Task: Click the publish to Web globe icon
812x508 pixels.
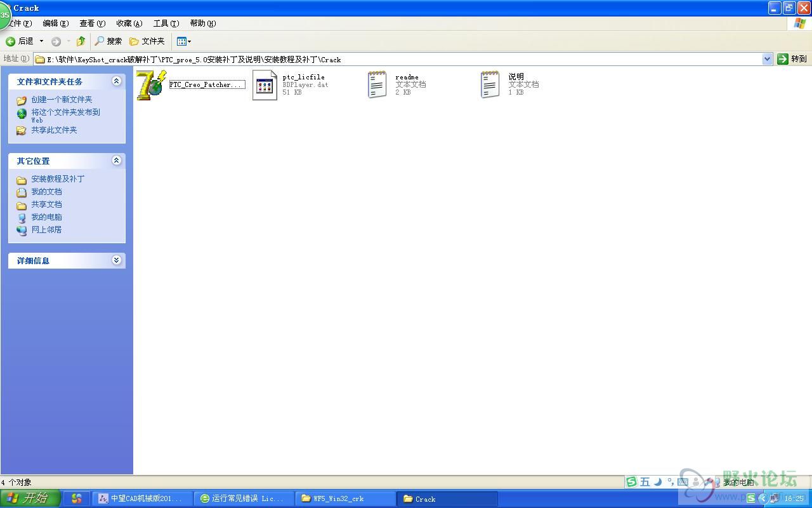Action: tap(22, 114)
